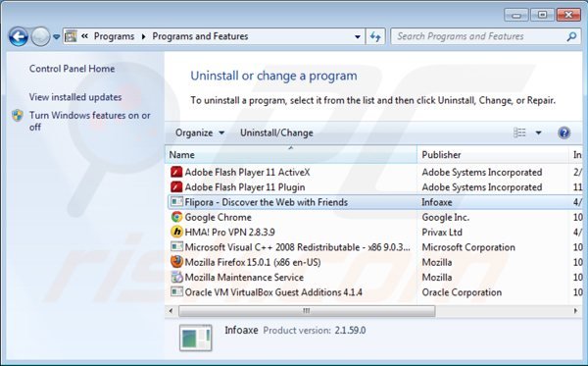Click the scroll left arrow
Screen dimensions: 588x366
coord(171,311)
